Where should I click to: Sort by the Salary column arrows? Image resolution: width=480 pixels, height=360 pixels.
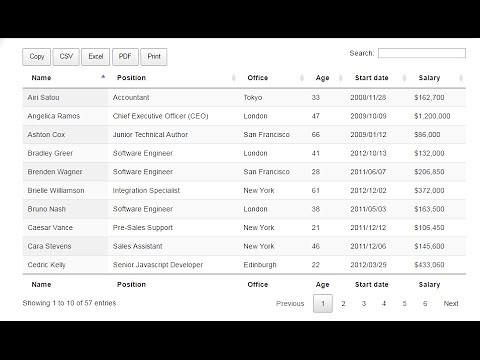[461, 78]
